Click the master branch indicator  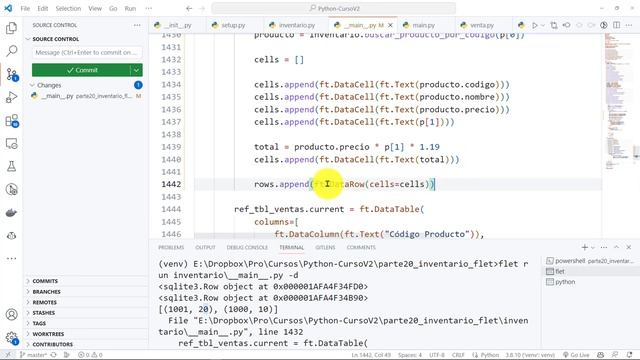coord(33,355)
